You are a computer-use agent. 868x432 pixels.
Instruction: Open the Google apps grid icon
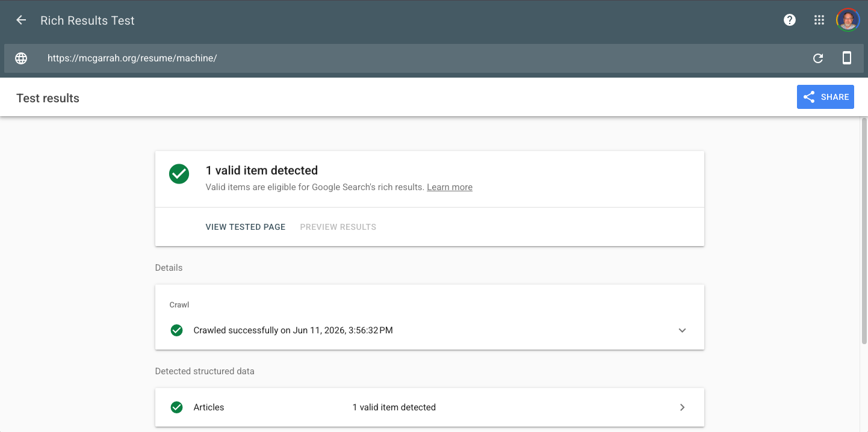[x=819, y=20]
